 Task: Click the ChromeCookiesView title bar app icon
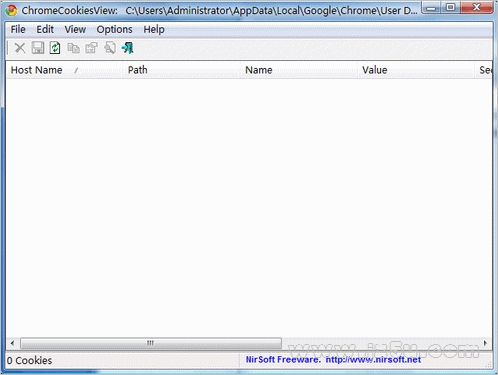click(x=11, y=10)
